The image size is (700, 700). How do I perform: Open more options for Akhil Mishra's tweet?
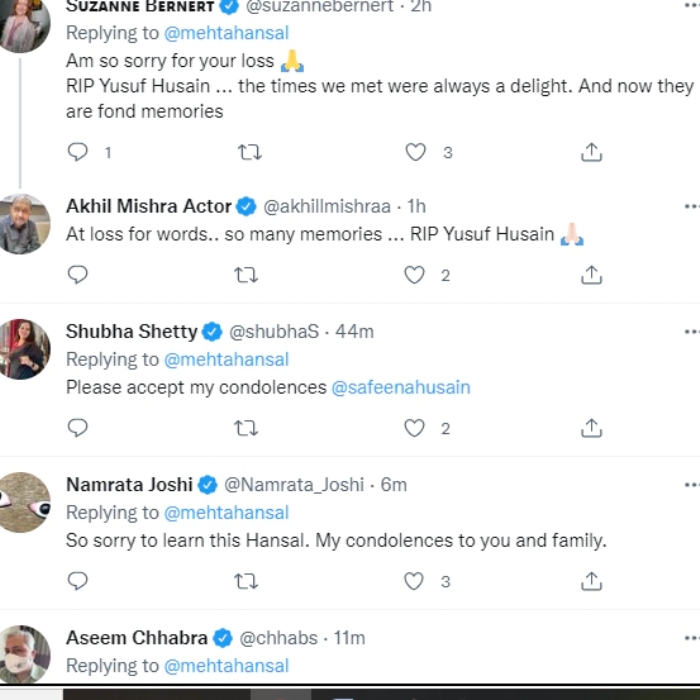tap(691, 207)
